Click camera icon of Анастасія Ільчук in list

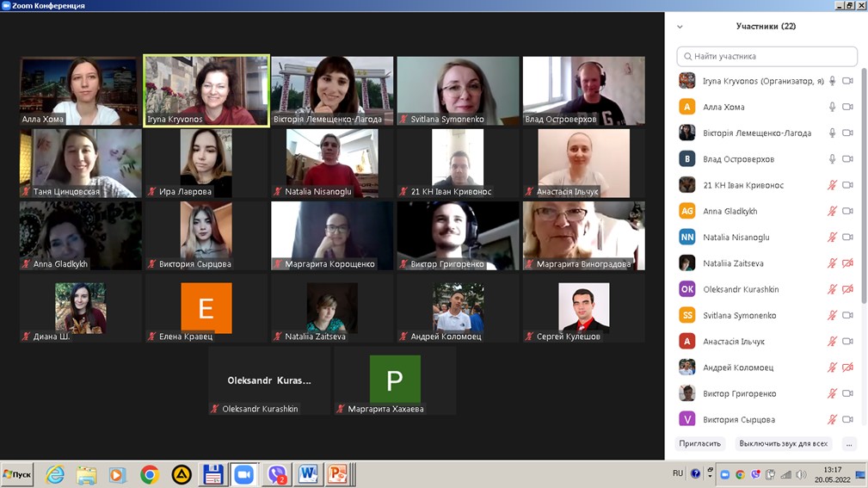(x=847, y=341)
